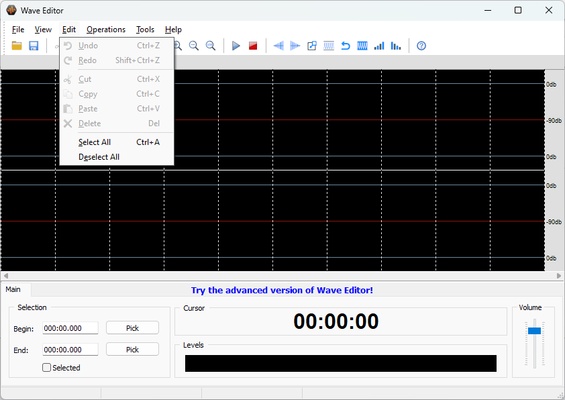Close the Wave Editor window
Viewport: 565px width, 400px height.
click(548, 10)
